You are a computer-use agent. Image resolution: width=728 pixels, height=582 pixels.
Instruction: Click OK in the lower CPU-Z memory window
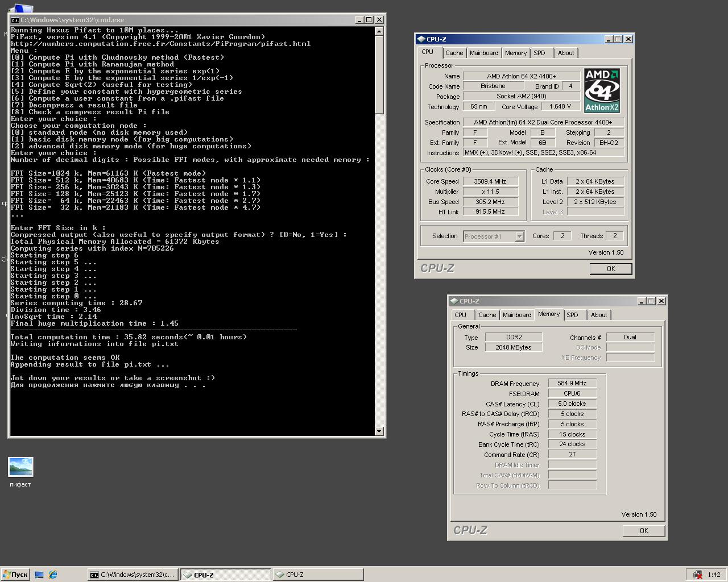pos(644,531)
